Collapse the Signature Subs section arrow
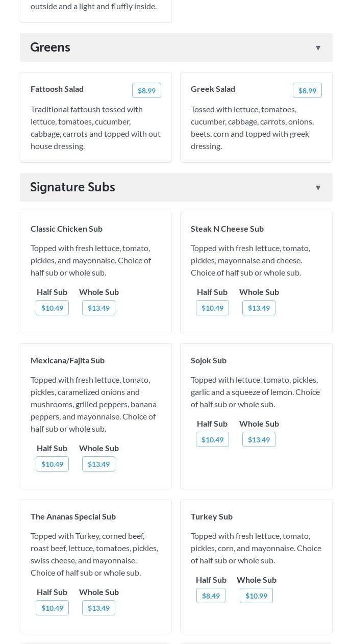The width and height of the screenshot is (352, 644). [318, 188]
